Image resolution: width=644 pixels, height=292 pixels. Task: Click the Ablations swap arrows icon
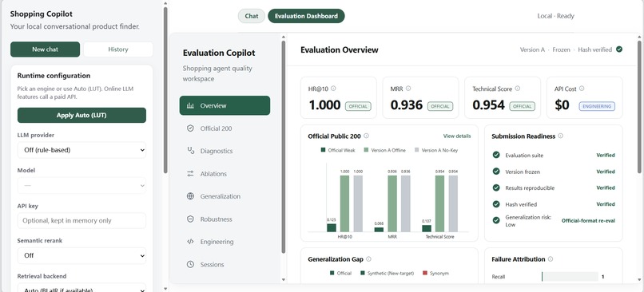point(190,174)
